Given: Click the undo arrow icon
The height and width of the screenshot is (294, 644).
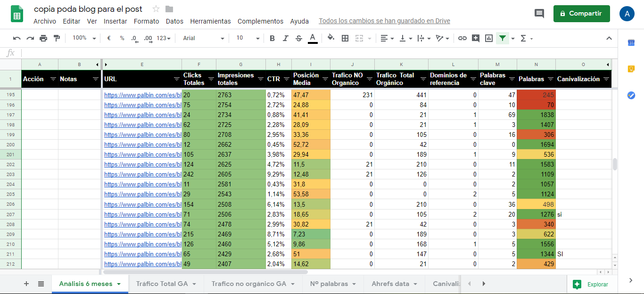Looking at the screenshot, I should pyautogui.click(x=17, y=38).
